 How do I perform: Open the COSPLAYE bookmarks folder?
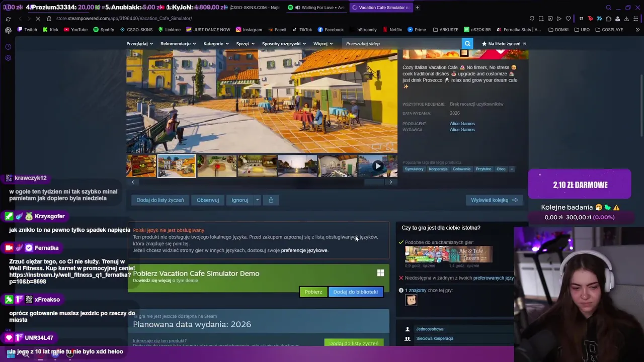609,30
